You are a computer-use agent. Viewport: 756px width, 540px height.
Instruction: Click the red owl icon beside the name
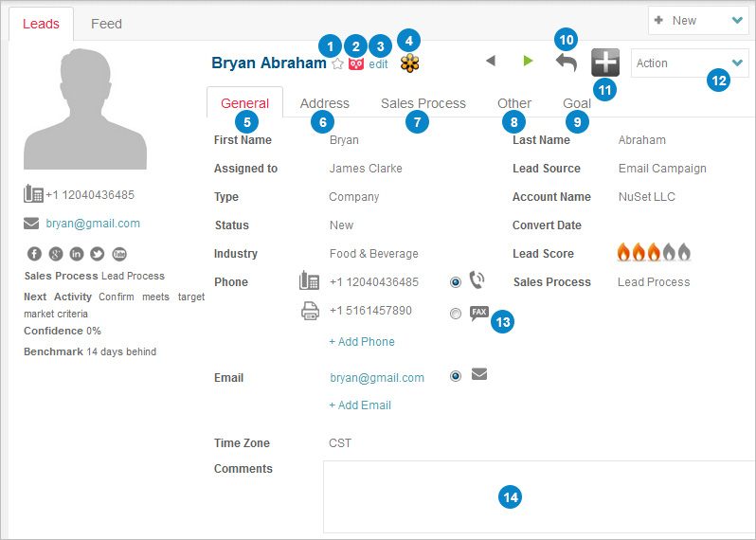[x=356, y=64]
